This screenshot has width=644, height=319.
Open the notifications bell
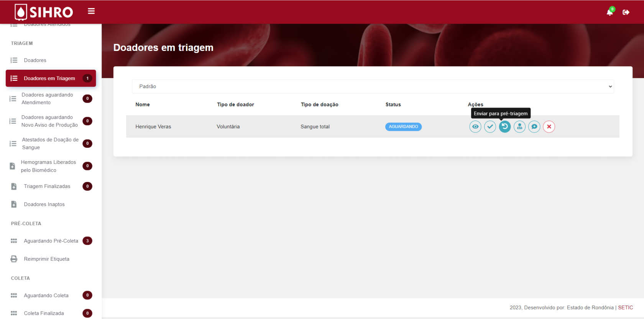pos(609,12)
